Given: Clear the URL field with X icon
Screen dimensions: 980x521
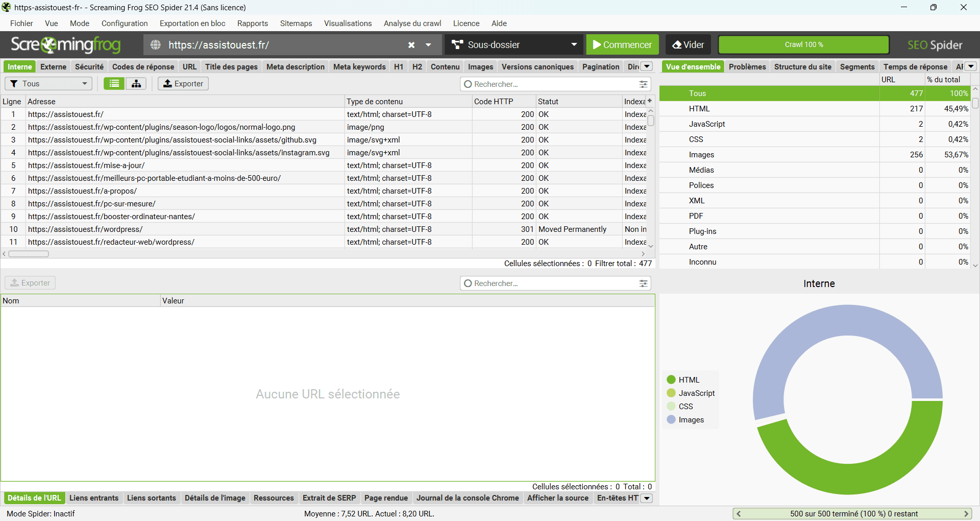Looking at the screenshot, I should point(411,45).
